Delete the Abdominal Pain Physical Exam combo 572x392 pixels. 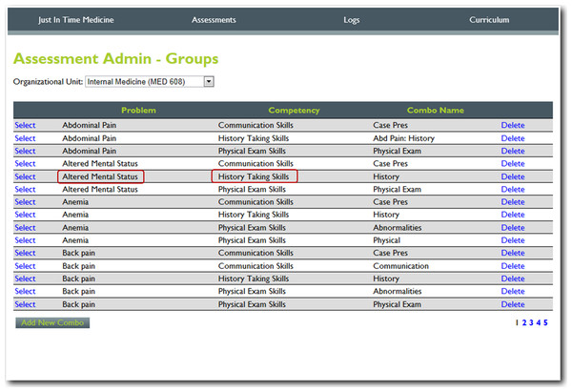[x=513, y=151]
